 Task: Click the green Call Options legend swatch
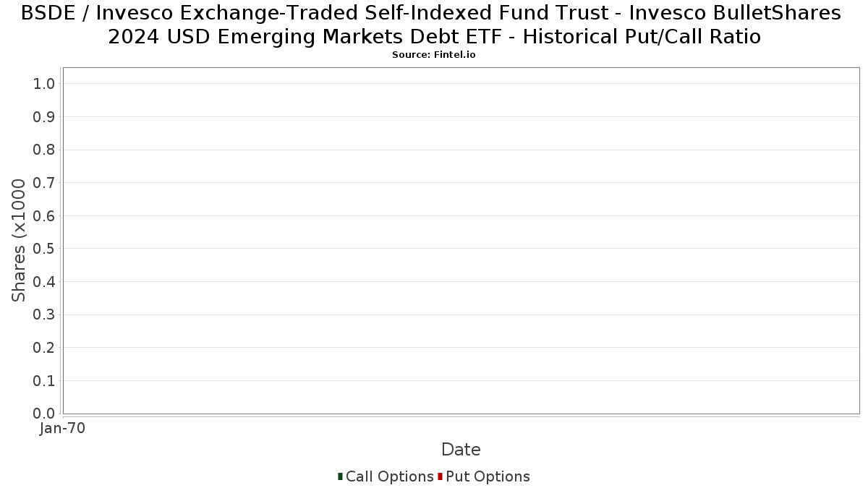coord(340,476)
